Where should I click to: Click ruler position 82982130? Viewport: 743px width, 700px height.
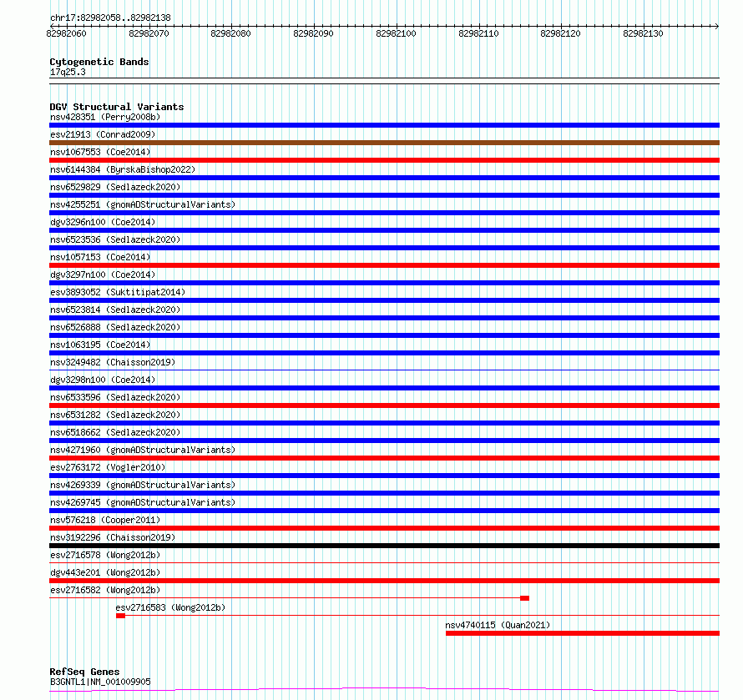tap(643, 33)
